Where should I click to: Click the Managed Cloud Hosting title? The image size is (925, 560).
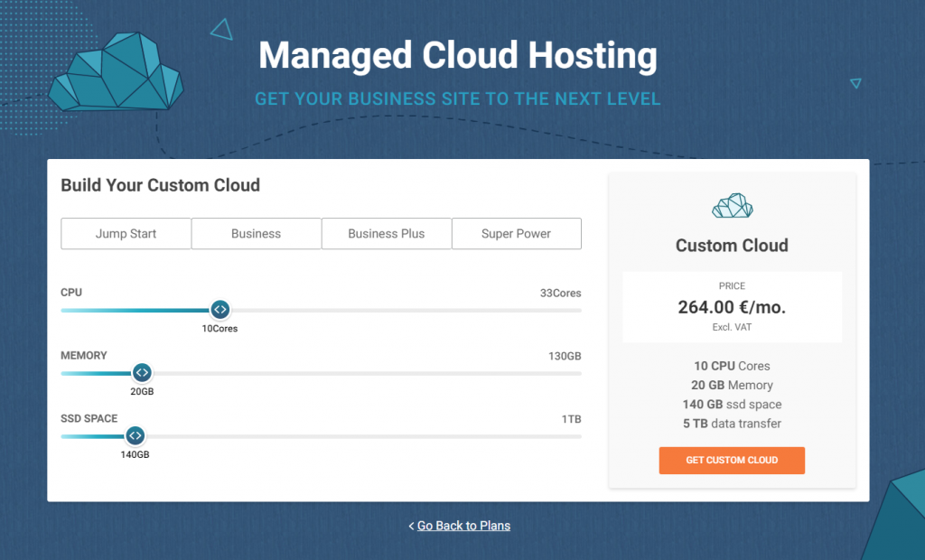tap(457, 56)
